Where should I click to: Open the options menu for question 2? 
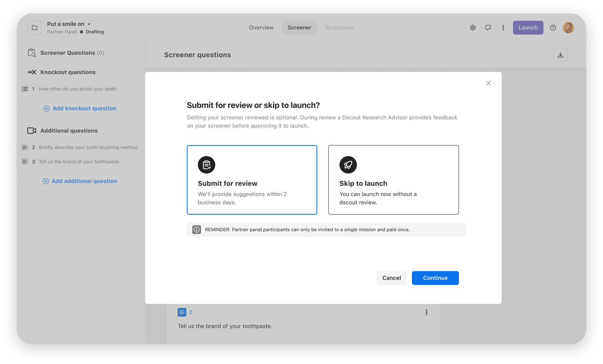426,312
